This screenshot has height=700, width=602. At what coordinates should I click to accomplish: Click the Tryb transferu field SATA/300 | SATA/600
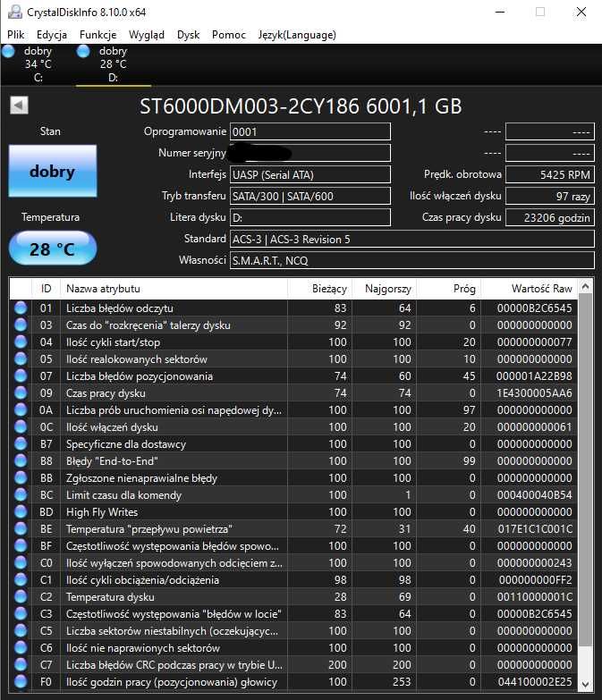tap(310, 196)
